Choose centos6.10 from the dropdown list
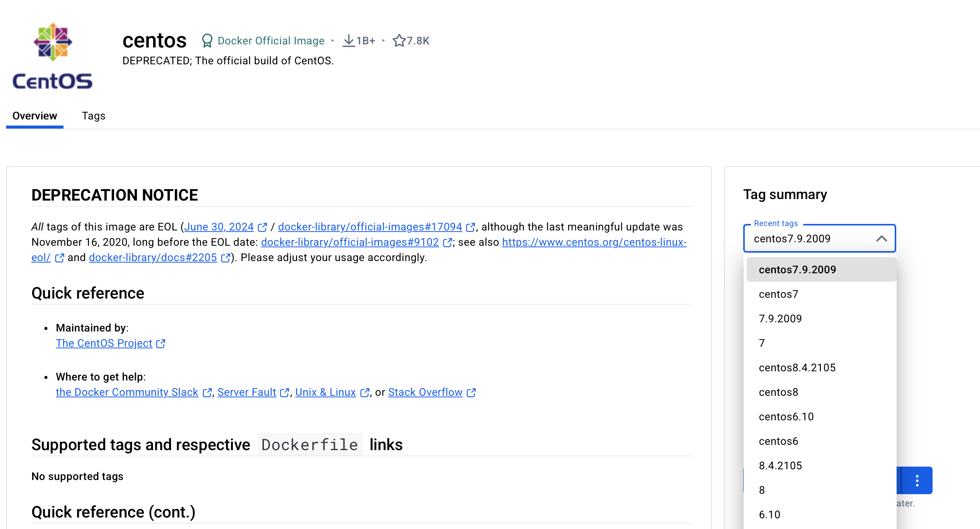Image resolution: width=980 pixels, height=529 pixels. click(786, 416)
